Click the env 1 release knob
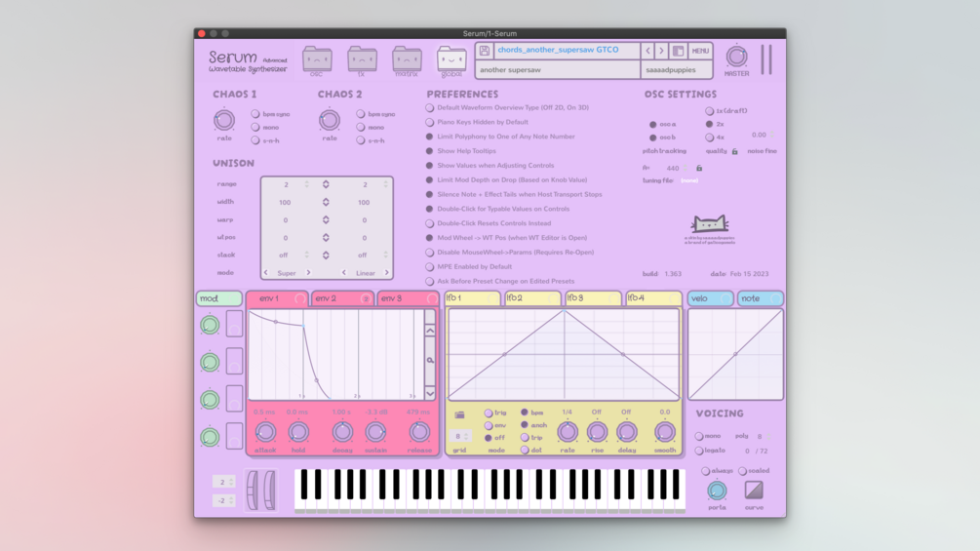 click(418, 432)
